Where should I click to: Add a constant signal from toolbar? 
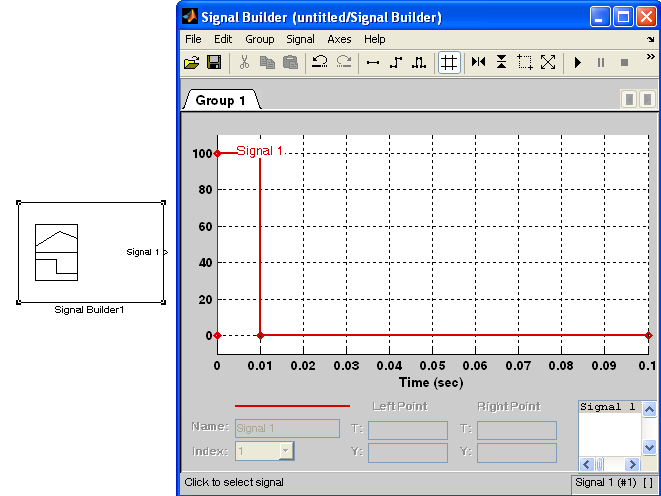[373, 62]
